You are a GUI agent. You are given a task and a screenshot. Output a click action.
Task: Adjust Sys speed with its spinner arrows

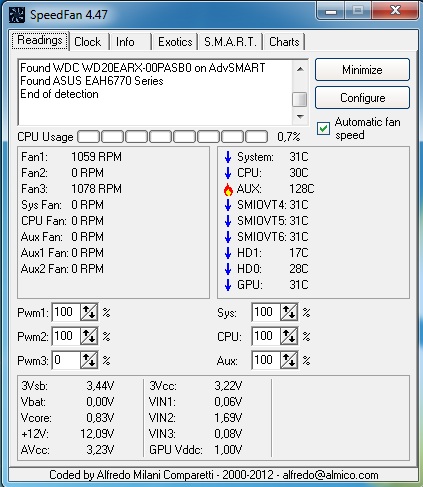coord(289,312)
